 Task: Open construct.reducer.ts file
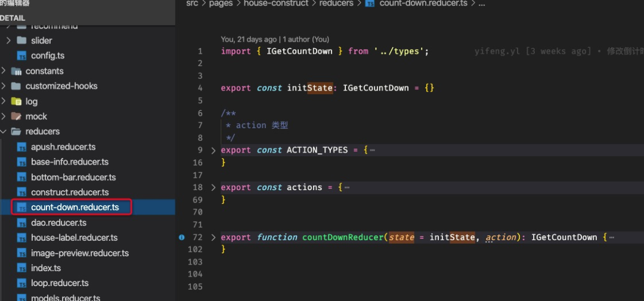(70, 192)
